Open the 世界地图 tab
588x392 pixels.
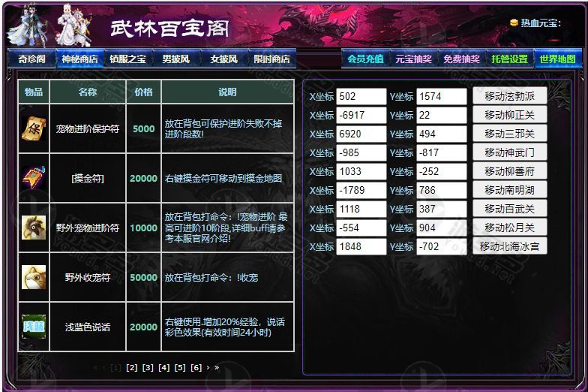point(557,59)
